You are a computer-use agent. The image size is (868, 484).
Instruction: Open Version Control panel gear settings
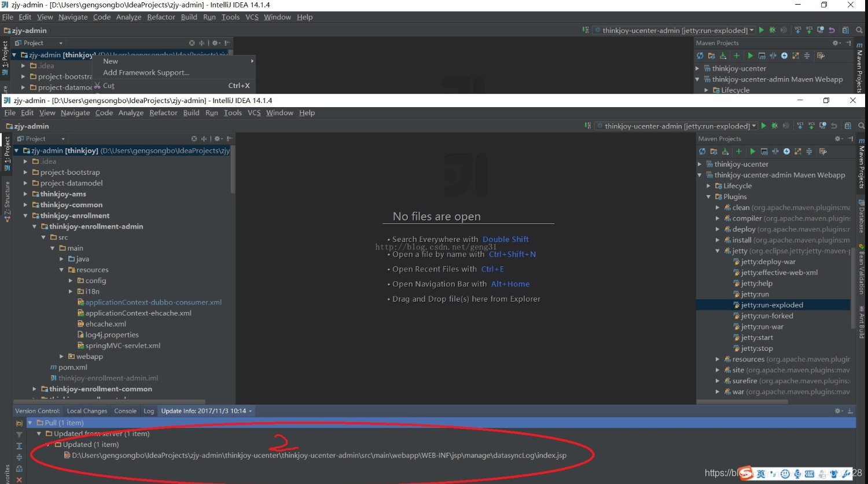click(x=838, y=411)
